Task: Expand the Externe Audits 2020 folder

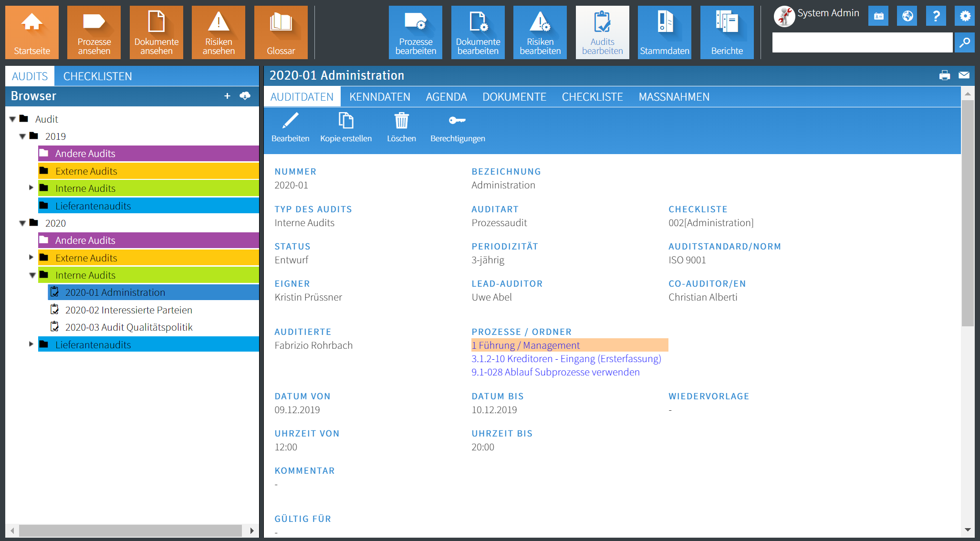Action: 31,258
